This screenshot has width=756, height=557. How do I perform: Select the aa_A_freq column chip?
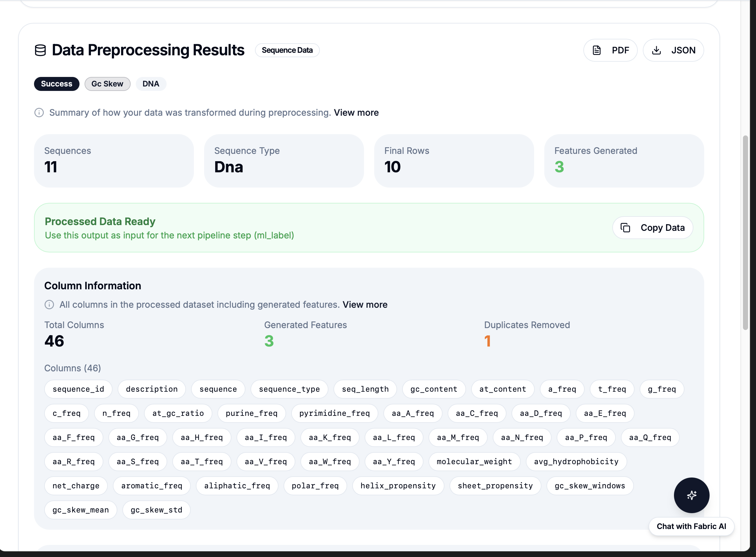[x=413, y=413]
